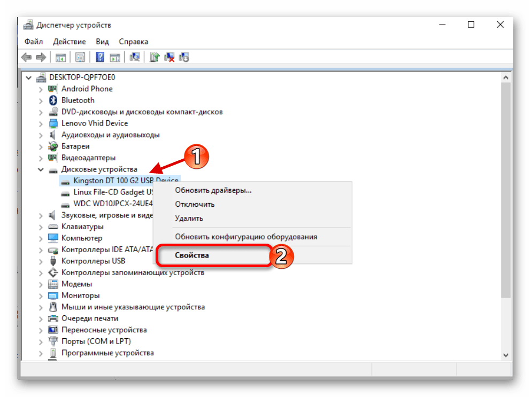Collapse the DESKTOP-QPF7OE0 root node
The height and width of the screenshot is (397, 532).
point(29,77)
